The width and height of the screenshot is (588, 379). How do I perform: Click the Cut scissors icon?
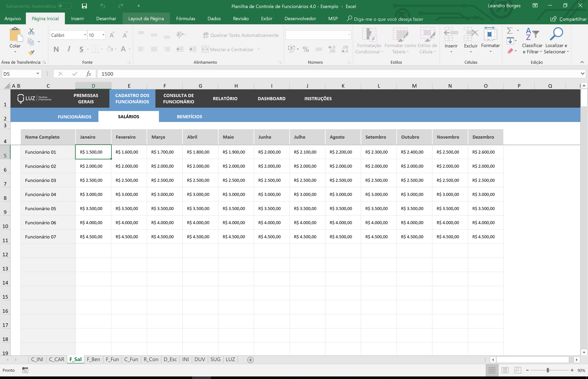pos(31,31)
